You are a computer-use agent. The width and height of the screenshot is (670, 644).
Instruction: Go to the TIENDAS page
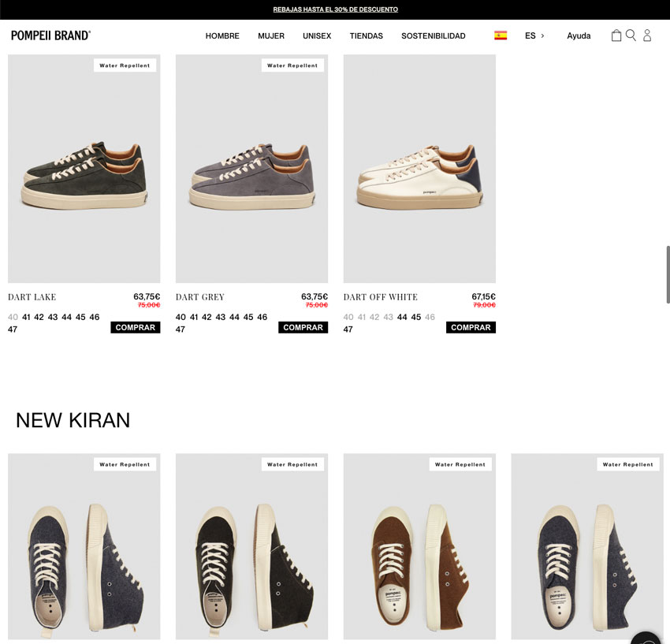[367, 36]
